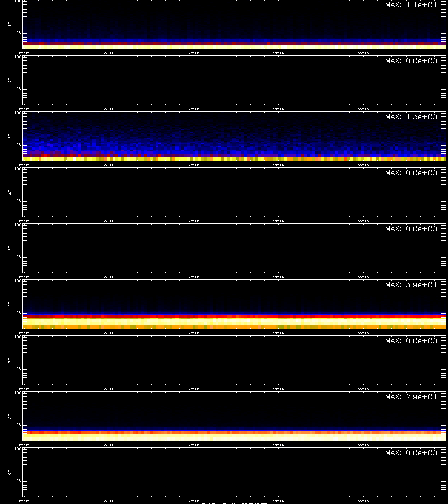This screenshot has width=448, height=504.
Task: Select the 7F panel axis label
Action: coord(10,360)
